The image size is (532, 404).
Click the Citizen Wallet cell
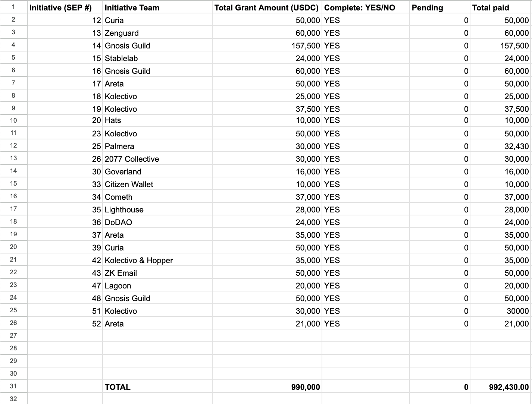pos(157,184)
